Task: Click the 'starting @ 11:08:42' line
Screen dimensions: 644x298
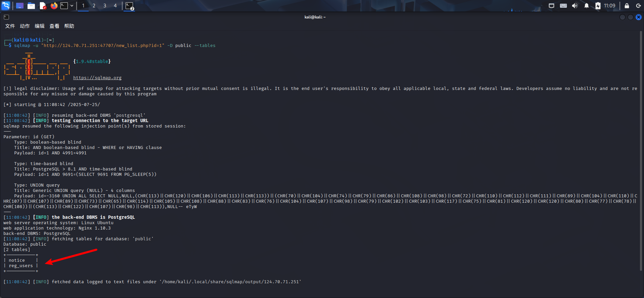Action: (x=52, y=105)
